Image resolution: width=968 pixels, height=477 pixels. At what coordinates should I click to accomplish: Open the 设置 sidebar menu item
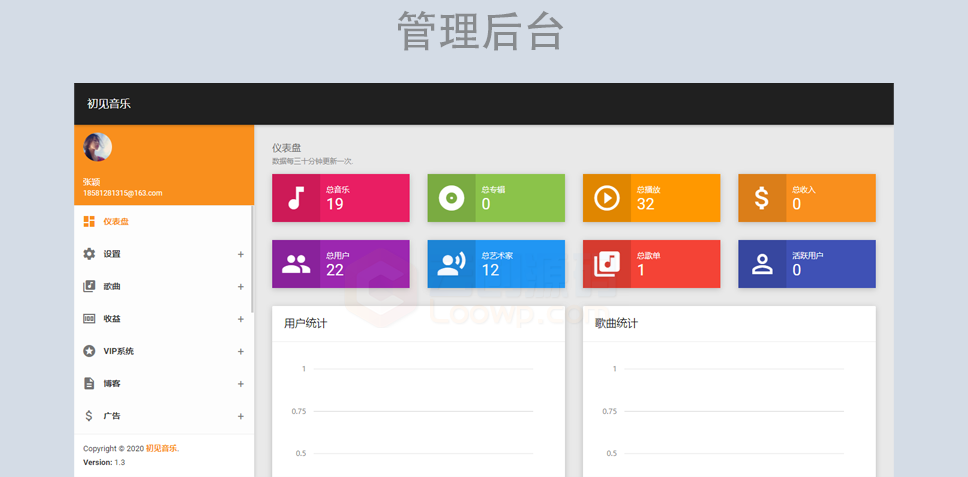point(163,254)
